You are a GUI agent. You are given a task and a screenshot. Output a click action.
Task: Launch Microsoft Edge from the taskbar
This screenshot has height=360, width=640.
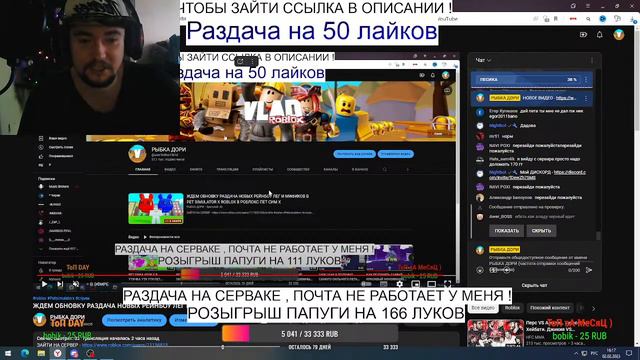tap(24, 353)
